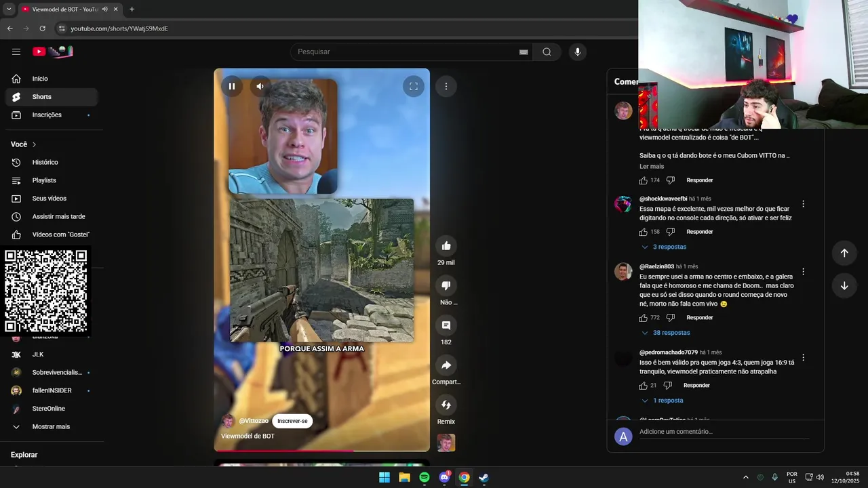Click the search magnifier button
The width and height of the screenshot is (868, 488).
pyautogui.click(x=547, y=52)
